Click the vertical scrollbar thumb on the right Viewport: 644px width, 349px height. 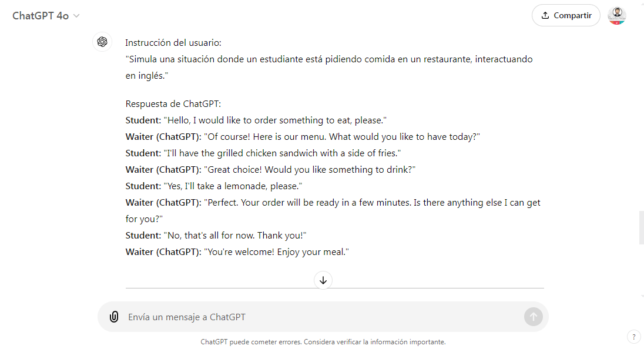(641, 227)
